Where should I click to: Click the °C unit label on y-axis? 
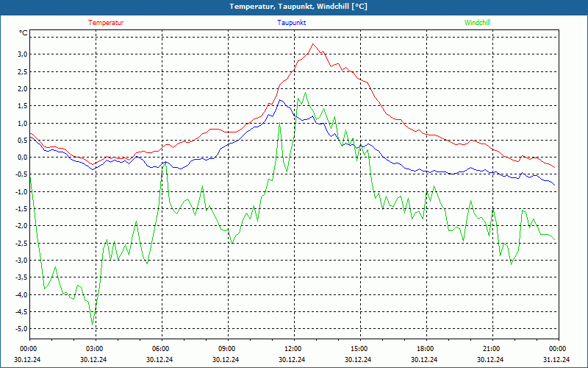coord(24,33)
